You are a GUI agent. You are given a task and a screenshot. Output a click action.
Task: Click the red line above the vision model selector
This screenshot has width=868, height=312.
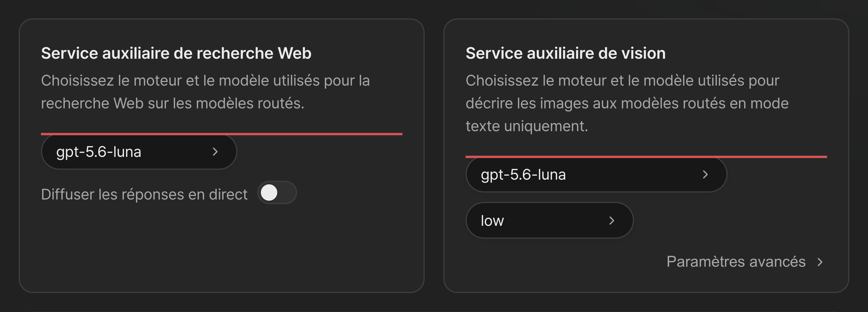646,157
